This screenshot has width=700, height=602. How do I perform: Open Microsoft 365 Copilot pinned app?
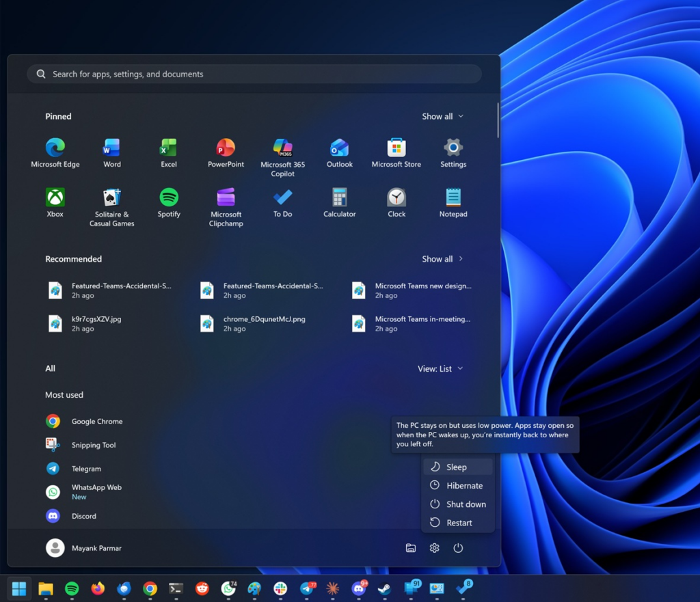[x=282, y=158]
